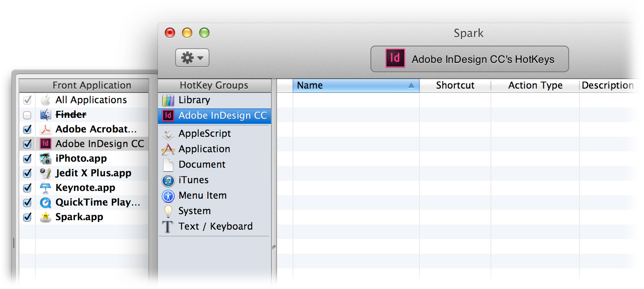
Task: Click the HotKey Groups header
Action: pyautogui.click(x=214, y=86)
